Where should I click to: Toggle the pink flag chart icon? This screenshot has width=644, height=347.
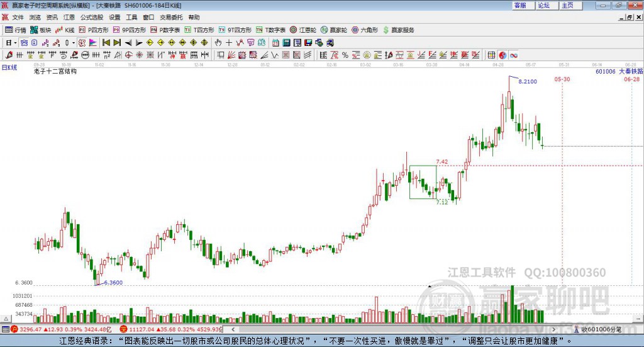(x=93, y=43)
